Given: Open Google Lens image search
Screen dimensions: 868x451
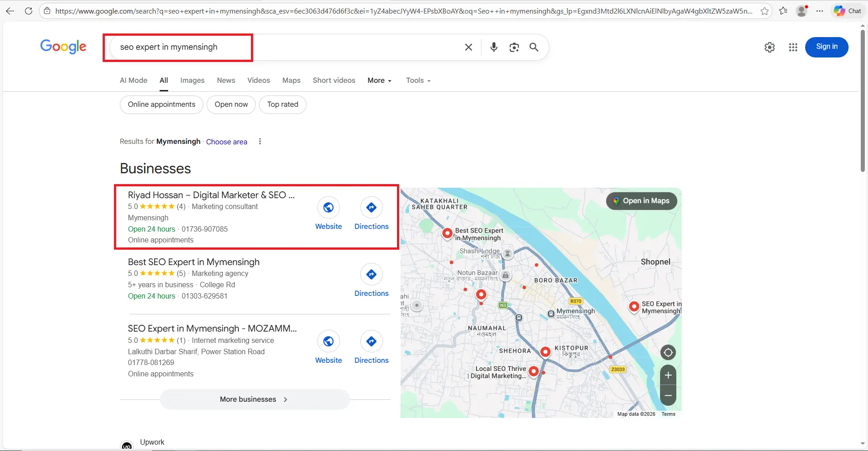Looking at the screenshot, I should (514, 47).
